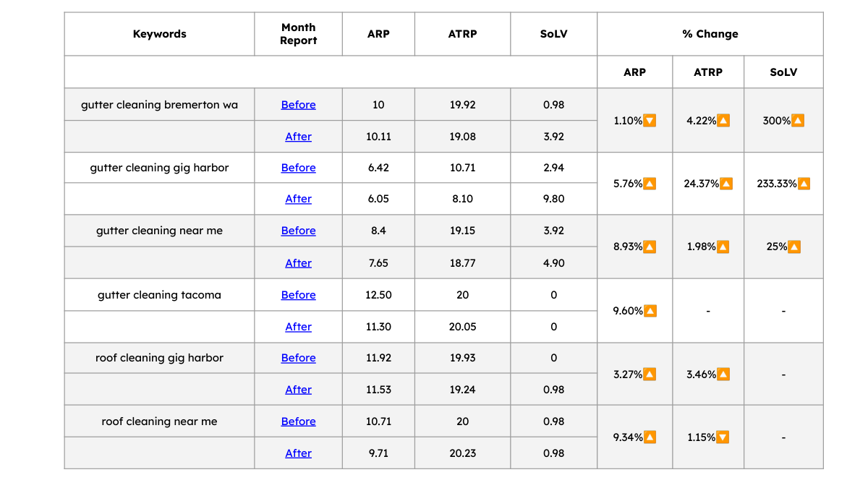Click the down arrow icon beside 1.10% ARP change

tap(650, 121)
